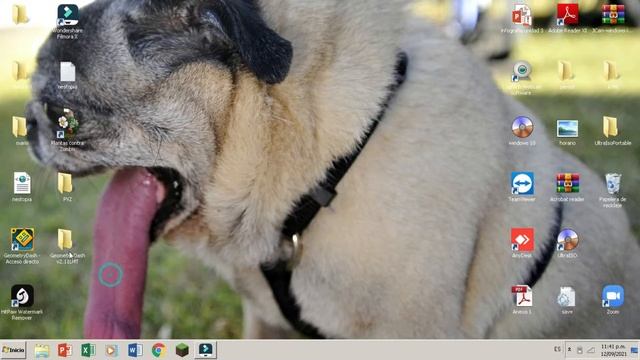Launch GeometryDash - Acceso directo shortcut
Screen dimensions: 640x360
click(x=22, y=246)
